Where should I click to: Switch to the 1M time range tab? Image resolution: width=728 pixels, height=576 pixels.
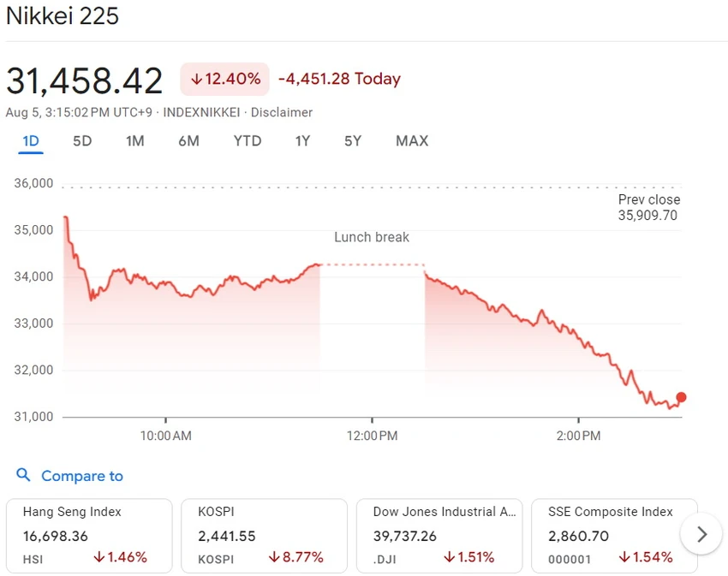[x=135, y=141]
